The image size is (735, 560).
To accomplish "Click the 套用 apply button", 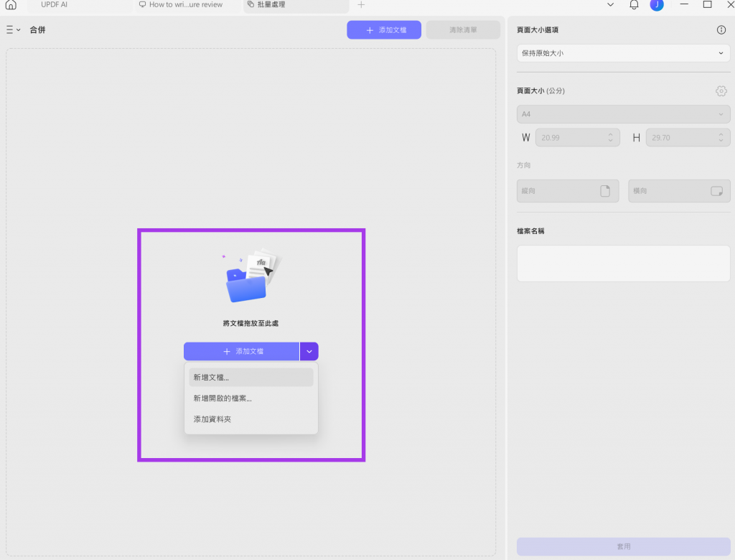I will pyautogui.click(x=624, y=546).
